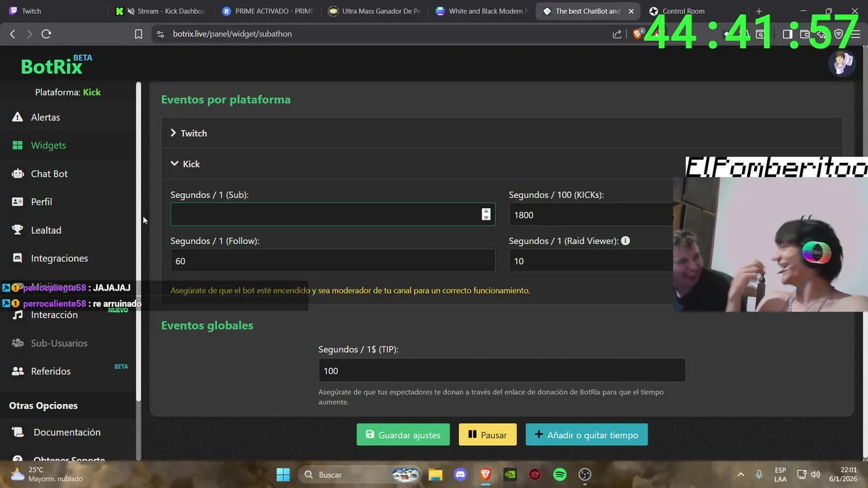The width and height of the screenshot is (868, 488).
Task: Click the browser back arrow
Action: click(x=12, y=34)
